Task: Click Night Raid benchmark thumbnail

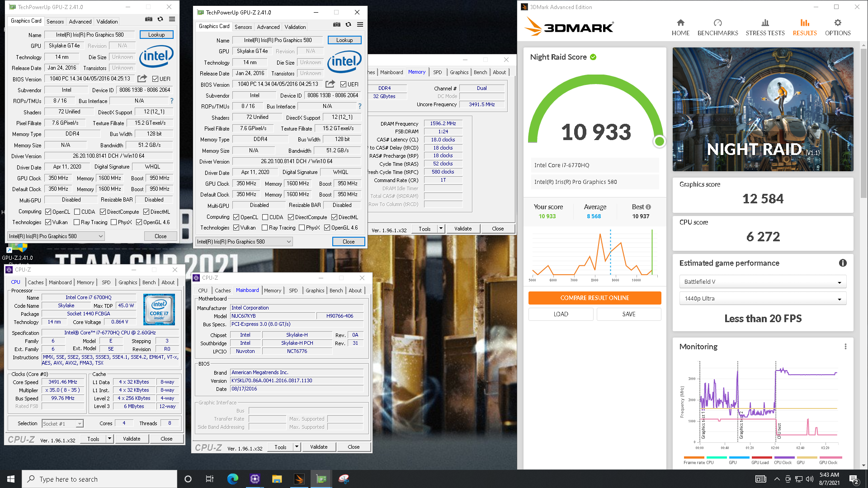Action: click(x=763, y=109)
